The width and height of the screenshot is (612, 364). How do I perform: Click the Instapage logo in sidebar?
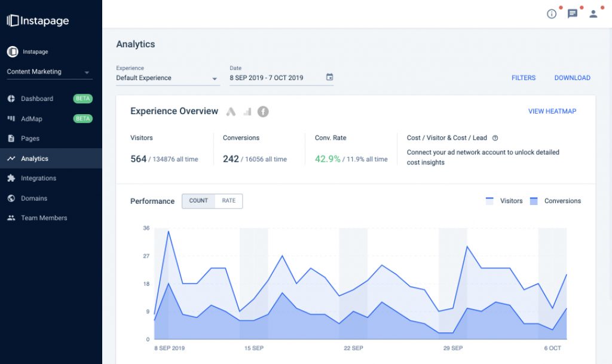(38, 21)
